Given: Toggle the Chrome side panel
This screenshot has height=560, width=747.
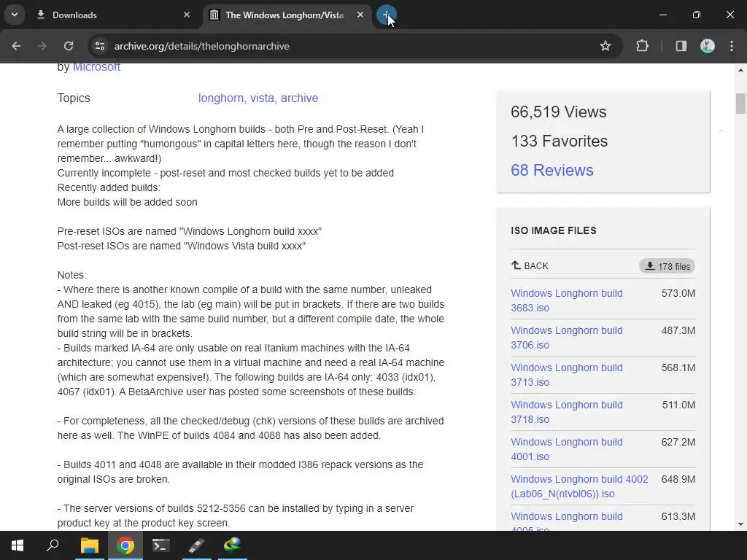Looking at the screenshot, I should click(x=681, y=46).
